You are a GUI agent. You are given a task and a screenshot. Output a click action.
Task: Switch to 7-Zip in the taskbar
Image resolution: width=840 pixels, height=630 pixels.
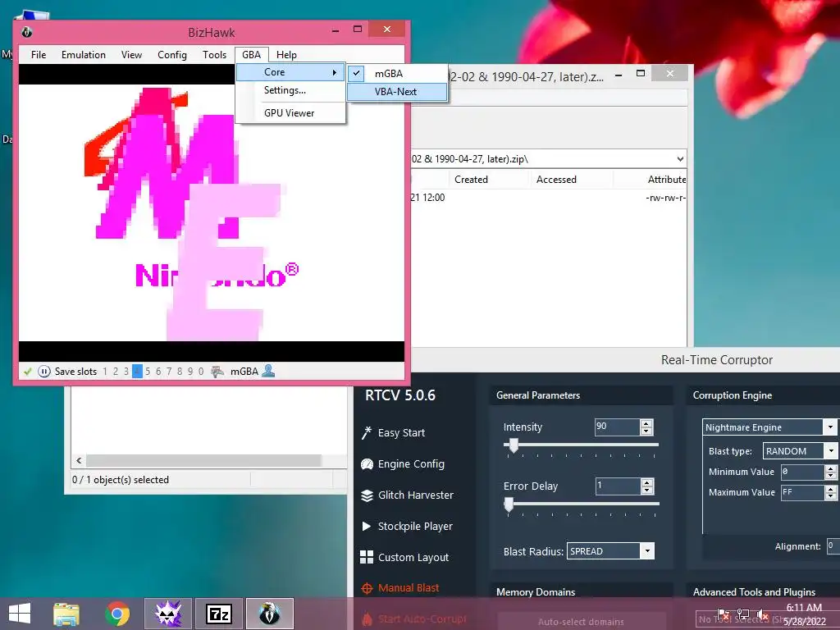click(218, 614)
